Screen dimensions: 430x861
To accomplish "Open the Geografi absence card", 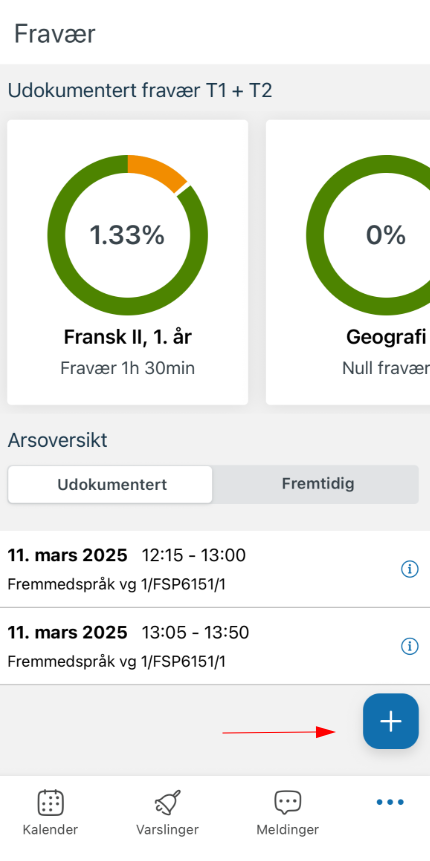I will tap(348, 262).
